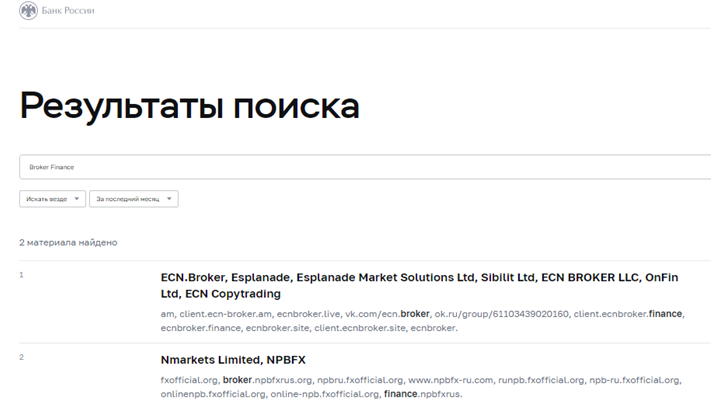Screen dimensions: 712x403
Task: Select result number 1 label
Action: [x=21, y=275]
